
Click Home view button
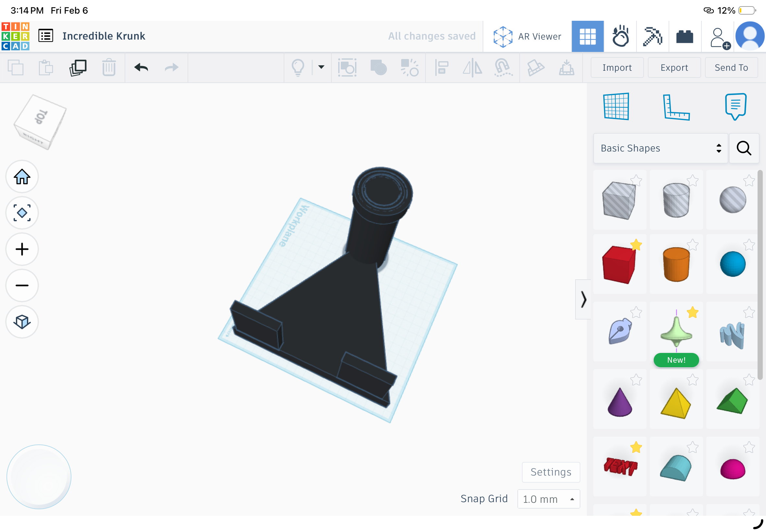(22, 177)
